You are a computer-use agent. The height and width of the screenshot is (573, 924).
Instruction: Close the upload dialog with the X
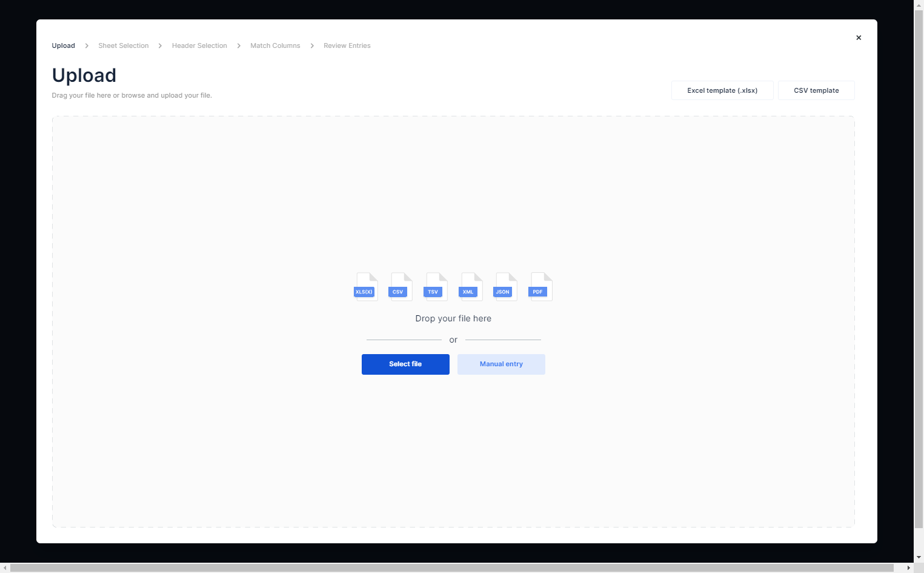(859, 38)
